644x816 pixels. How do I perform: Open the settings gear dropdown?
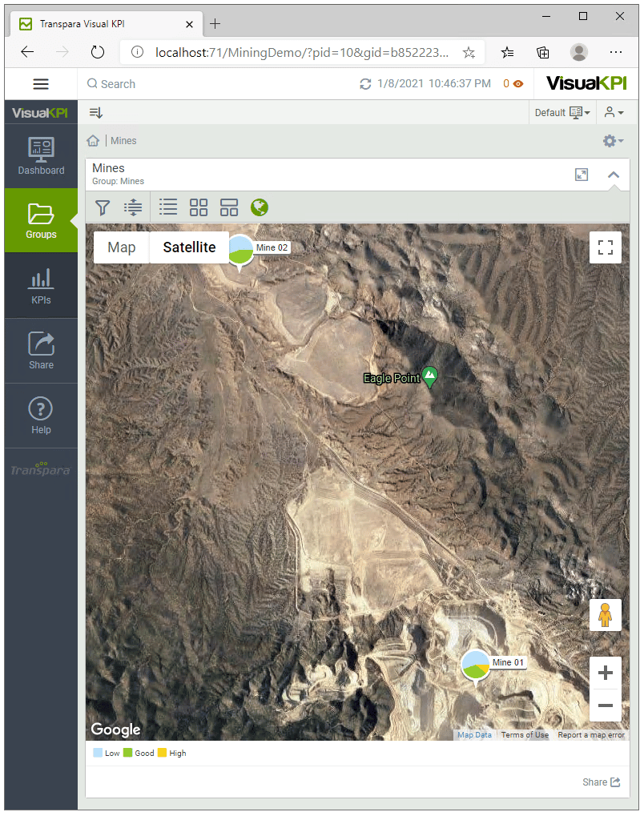point(613,141)
